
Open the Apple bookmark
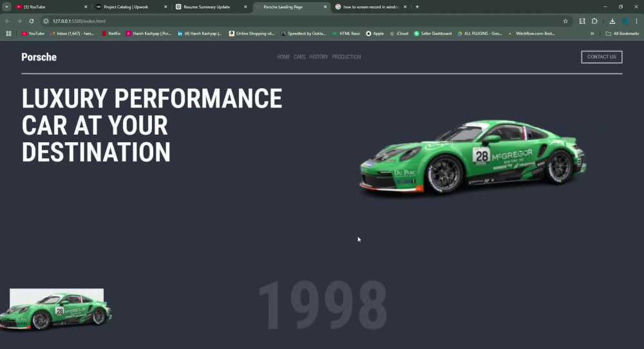(375, 33)
